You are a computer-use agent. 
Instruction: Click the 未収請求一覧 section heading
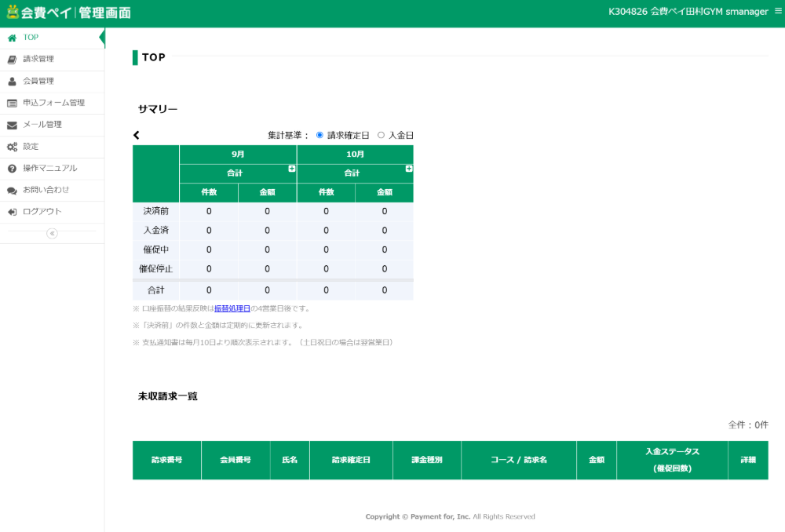[168, 397]
